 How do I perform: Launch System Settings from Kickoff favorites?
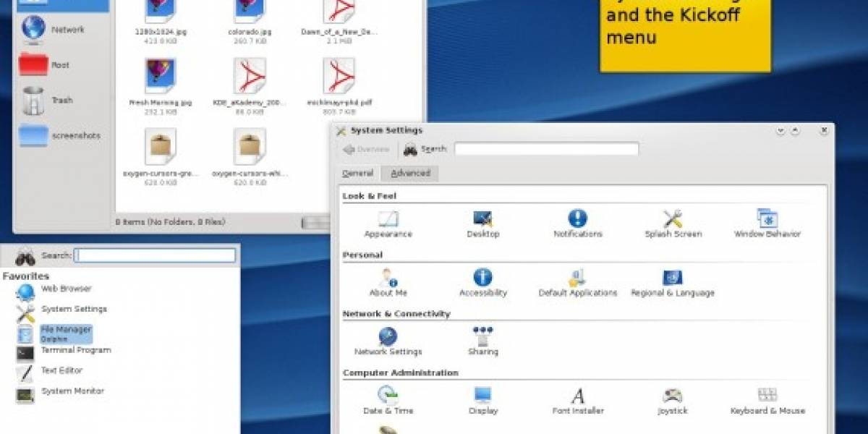(x=61, y=312)
